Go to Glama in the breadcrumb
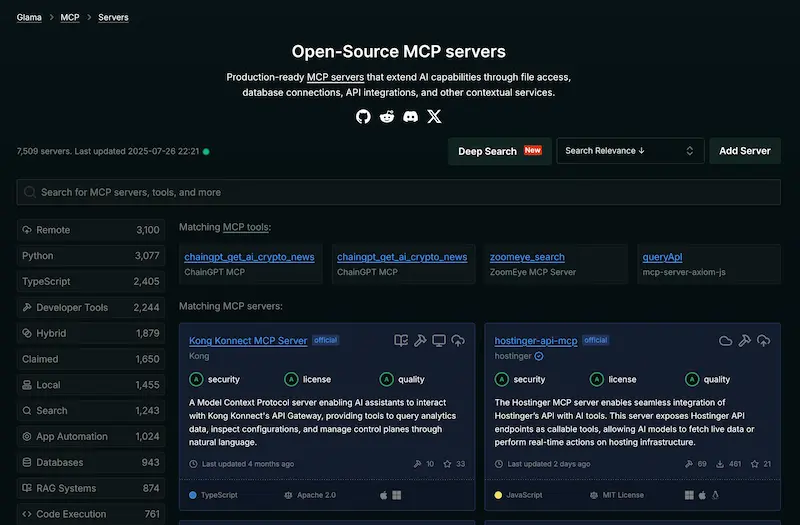 29,17
